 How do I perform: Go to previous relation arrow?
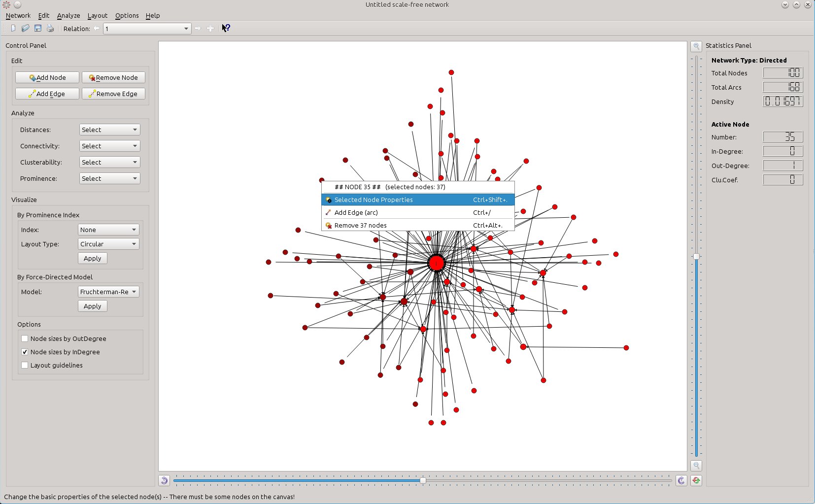click(x=97, y=29)
